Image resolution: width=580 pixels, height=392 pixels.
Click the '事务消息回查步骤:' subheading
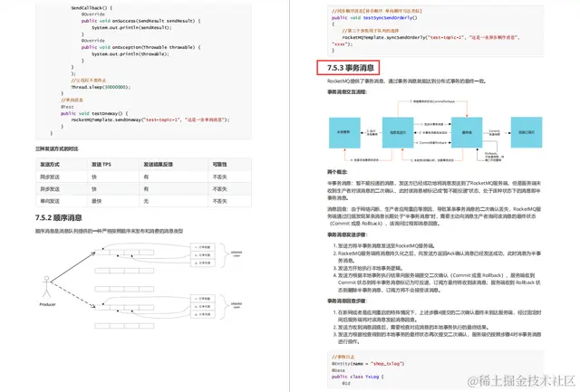(x=347, y=301)
